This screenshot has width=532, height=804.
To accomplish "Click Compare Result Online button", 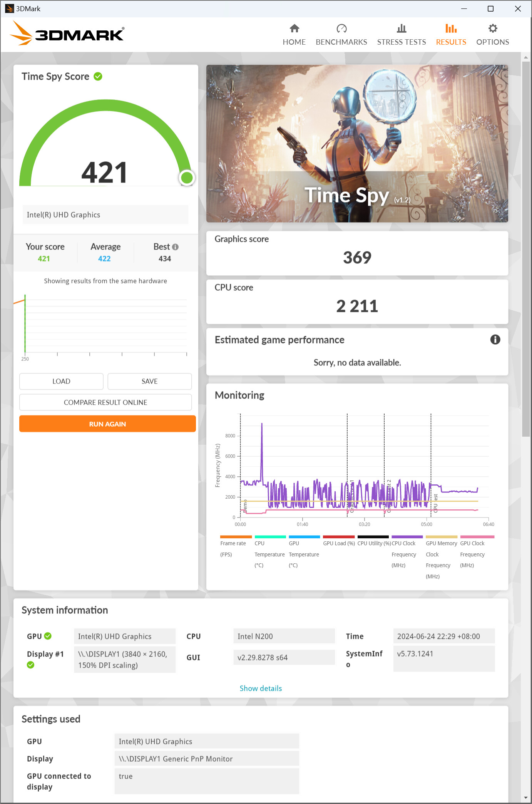I will click(x=105, y=402).
